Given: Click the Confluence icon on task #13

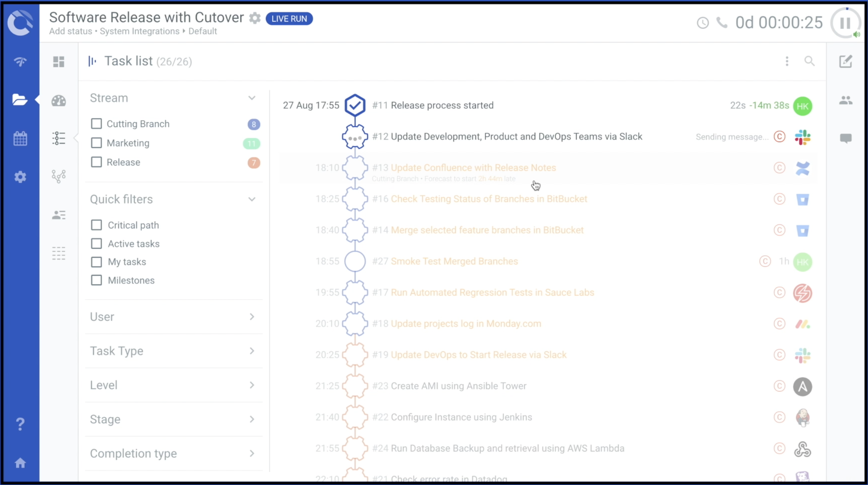Looking at the screenshot, I should (803, 168).
